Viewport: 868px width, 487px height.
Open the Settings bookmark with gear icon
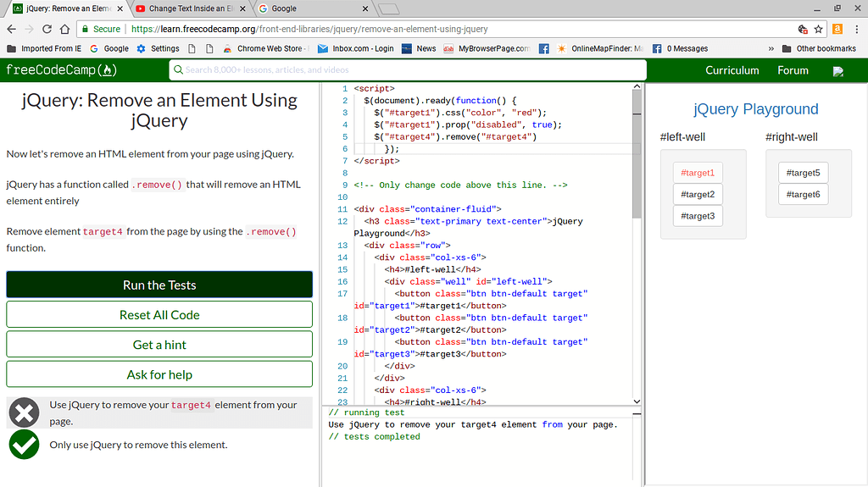point(158,48)
